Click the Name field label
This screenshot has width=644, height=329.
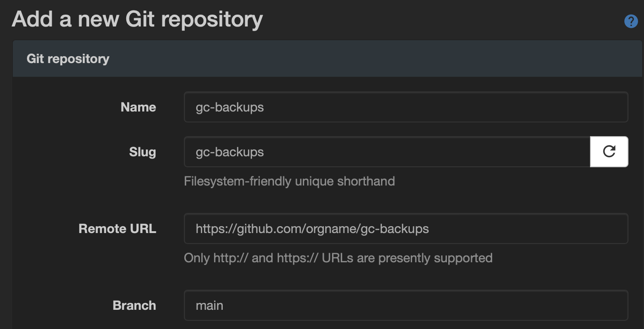coord(138,107)
